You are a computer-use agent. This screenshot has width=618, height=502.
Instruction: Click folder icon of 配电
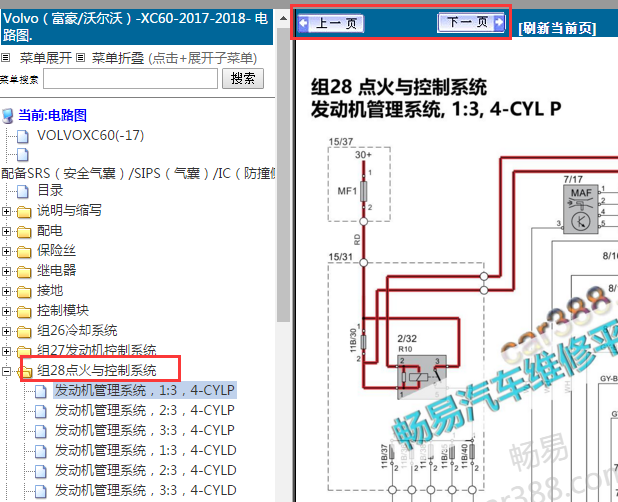click(x=24, y=232)
